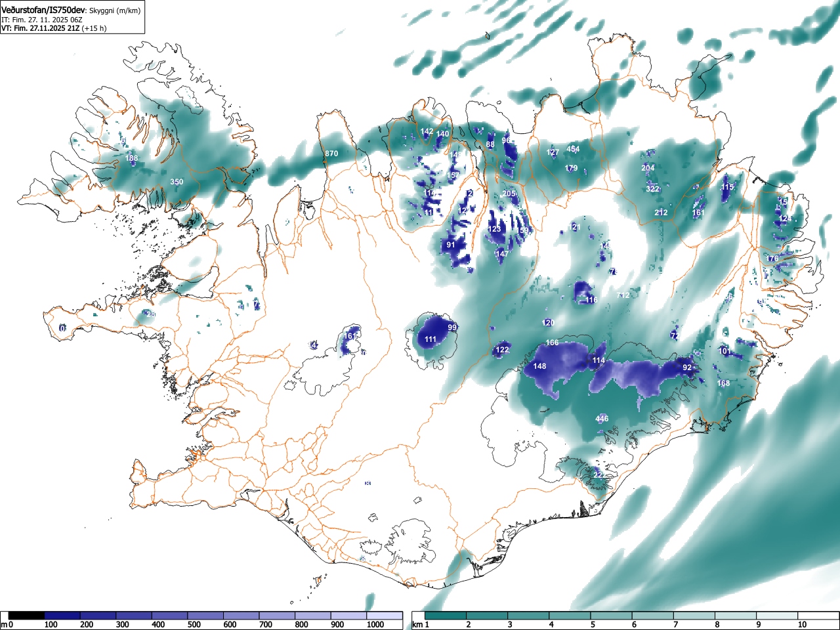Click the teal legend swatch between km 1 and 2
Screen dimensions: 840x630
(x=446, y=616)
